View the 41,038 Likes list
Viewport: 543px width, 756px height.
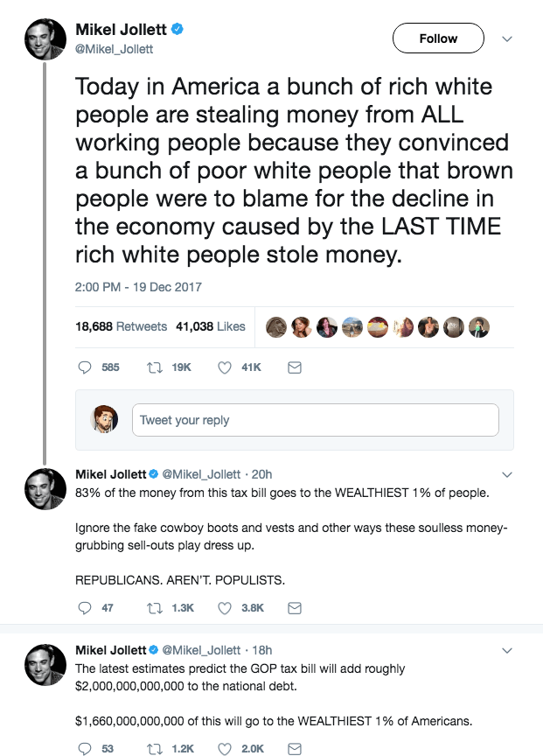pyautogui.click(x=210, y=326)
